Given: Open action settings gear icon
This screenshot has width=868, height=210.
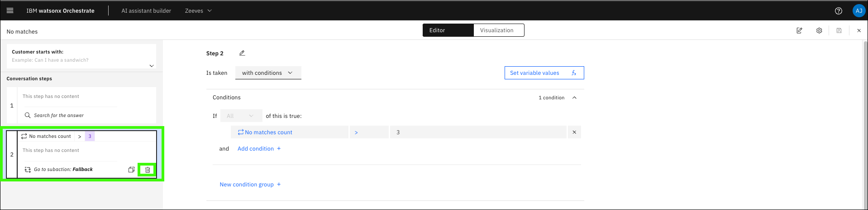Looking at the screenshot, I should [x=819, y=30].
